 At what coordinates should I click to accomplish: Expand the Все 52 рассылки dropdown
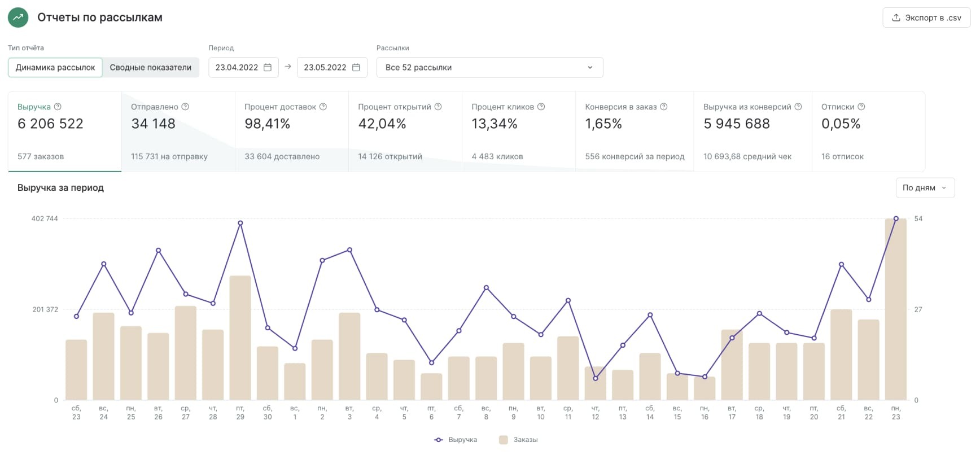[489, 67]
